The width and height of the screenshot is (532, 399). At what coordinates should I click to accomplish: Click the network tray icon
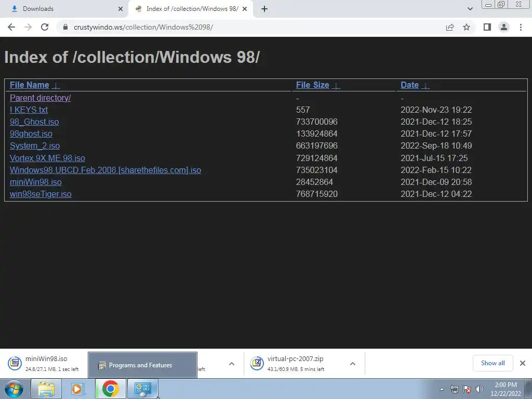click(x=454, y=389)
